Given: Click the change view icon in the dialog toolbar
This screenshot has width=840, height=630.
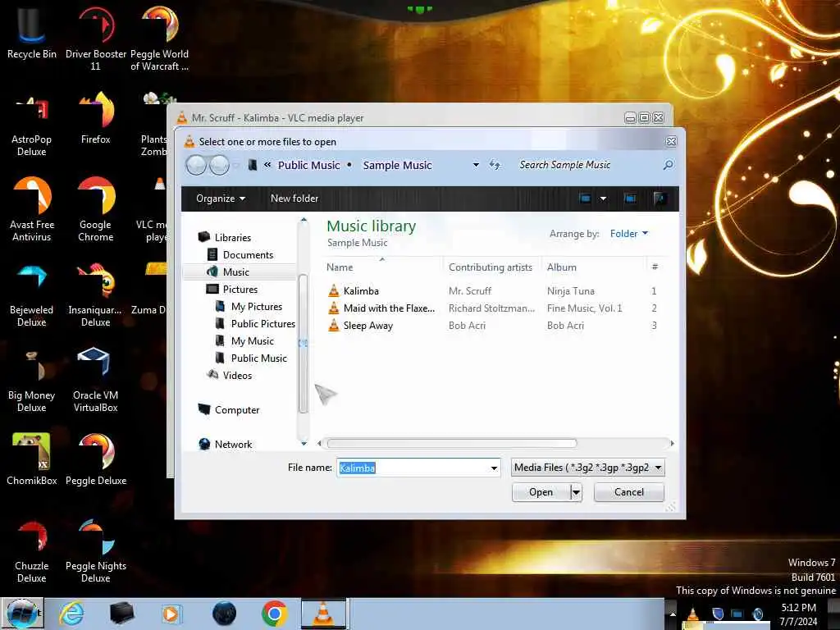Looking at the screenshot, I should 585,199.
